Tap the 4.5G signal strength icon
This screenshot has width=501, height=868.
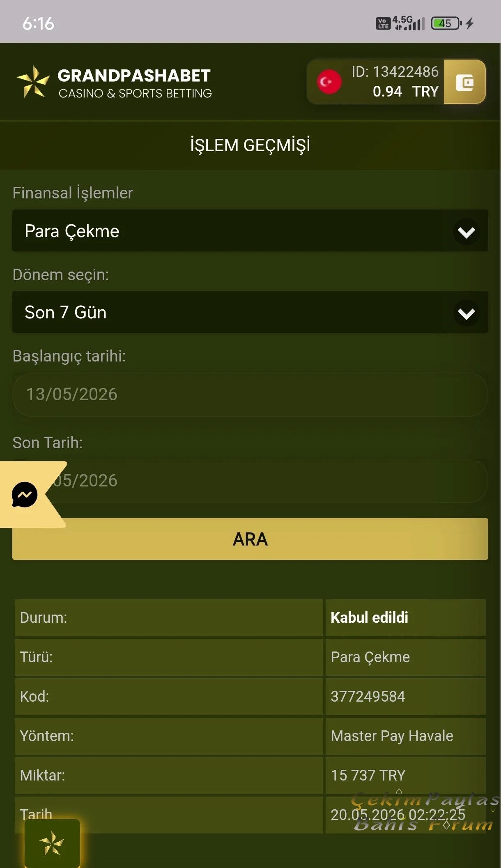[409, 23]
